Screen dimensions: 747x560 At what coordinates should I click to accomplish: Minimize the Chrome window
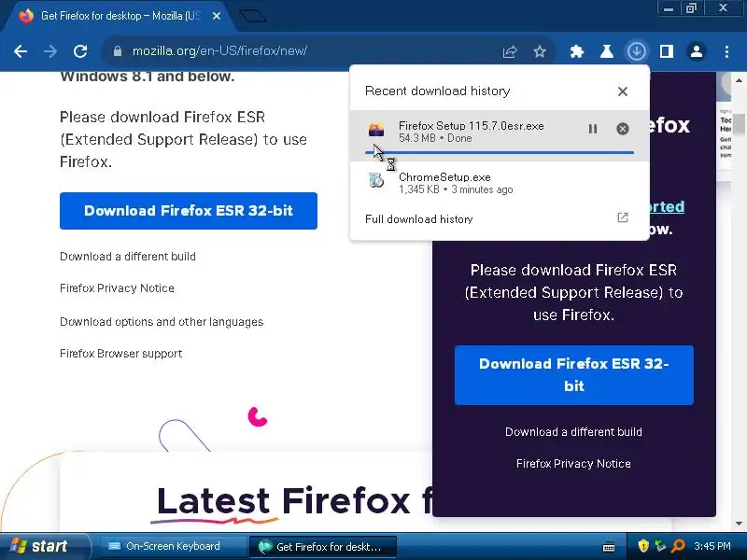(669, 8)
